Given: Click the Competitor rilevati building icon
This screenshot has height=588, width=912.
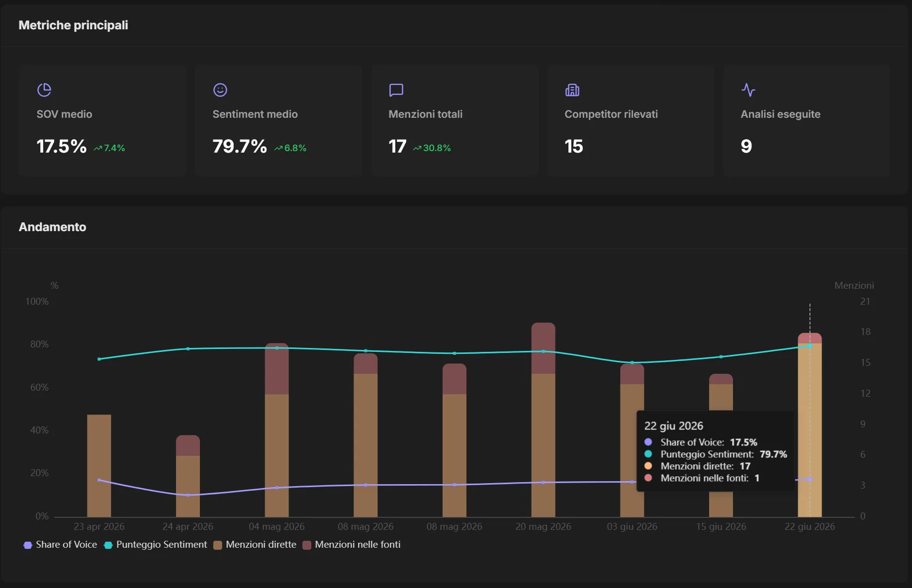Looking at the screenshot, I should (572, 90).
